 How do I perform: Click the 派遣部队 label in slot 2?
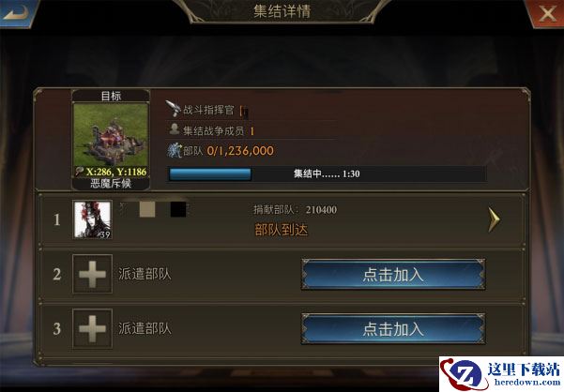145,275
